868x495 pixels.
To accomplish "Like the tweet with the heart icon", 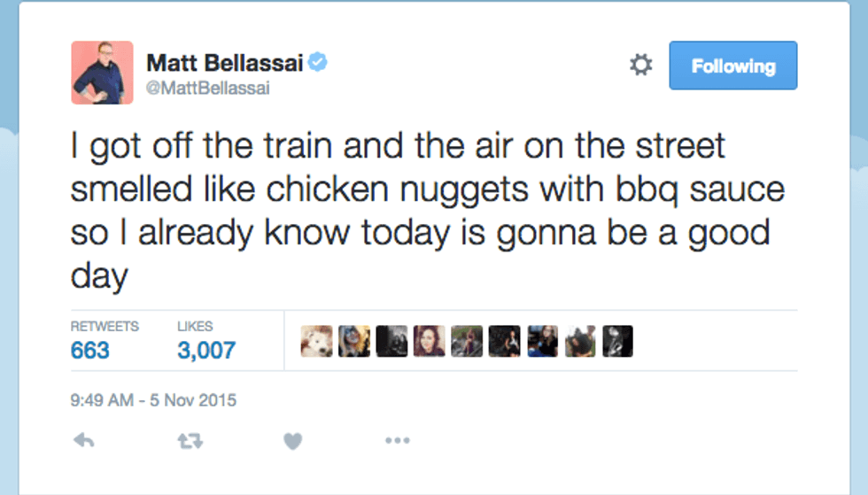I will pos(293,440).
